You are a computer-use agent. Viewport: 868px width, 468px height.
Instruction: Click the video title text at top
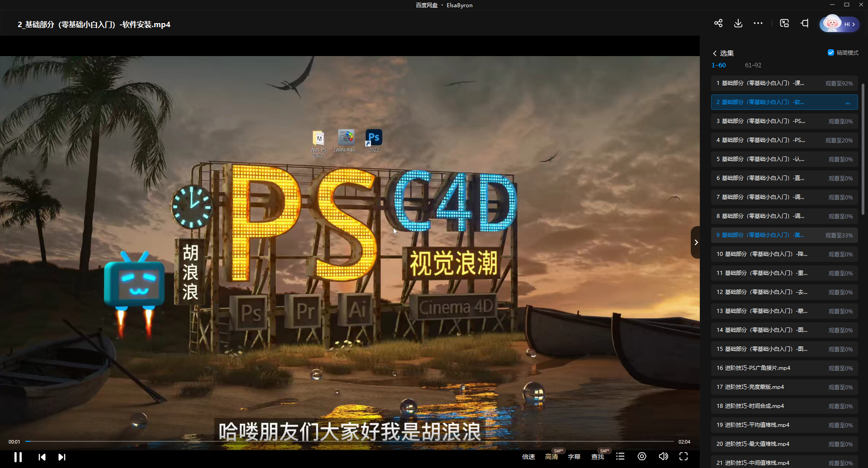pyautogui.click(x=94, y=24)
